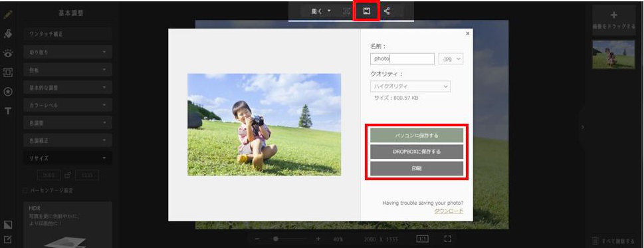Expand the 切り取り panel

tap(68, 53)
